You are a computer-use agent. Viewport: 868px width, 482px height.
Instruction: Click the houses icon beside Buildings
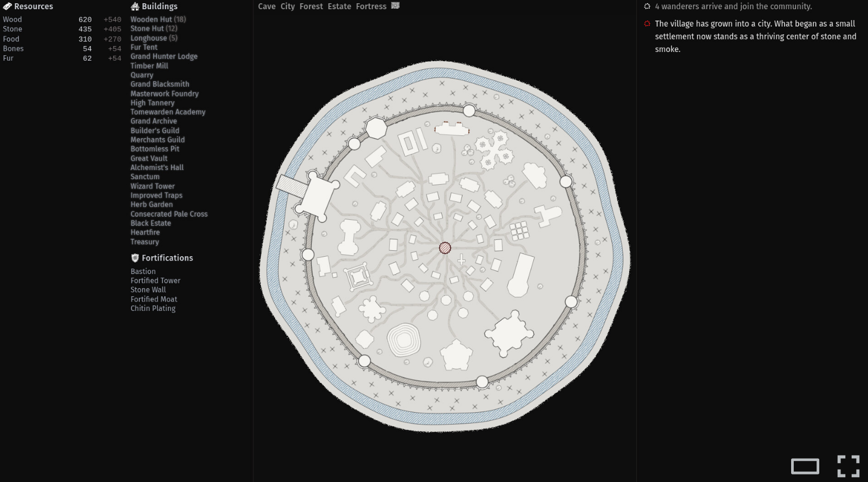point(135,6)
